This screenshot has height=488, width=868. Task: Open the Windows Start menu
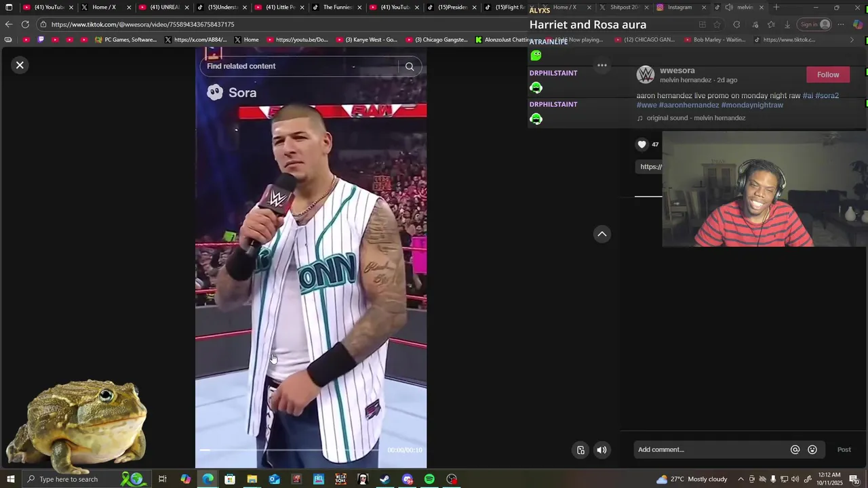coord(10,479)
